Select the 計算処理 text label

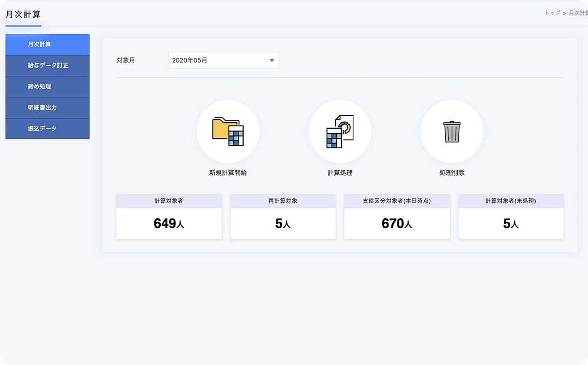point(340,173)
